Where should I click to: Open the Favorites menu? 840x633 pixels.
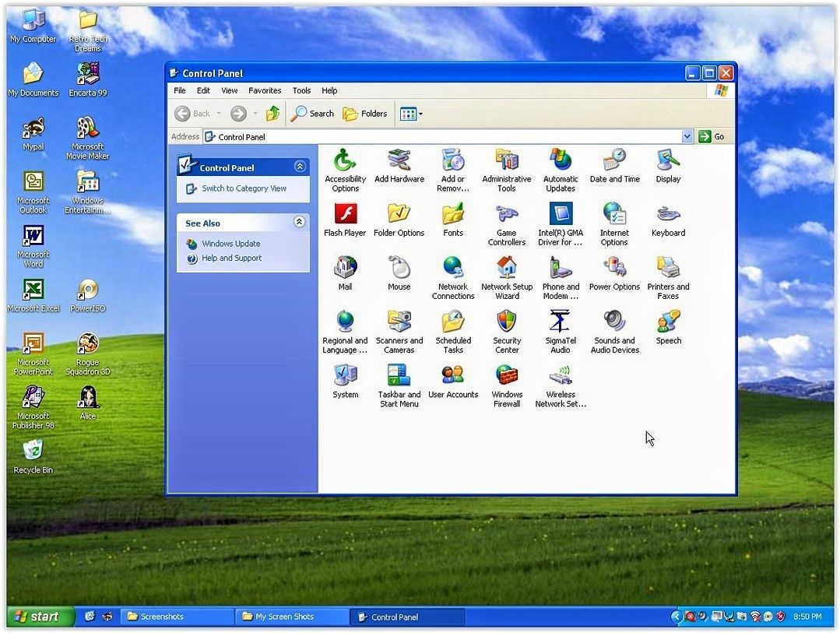(265, 90)
